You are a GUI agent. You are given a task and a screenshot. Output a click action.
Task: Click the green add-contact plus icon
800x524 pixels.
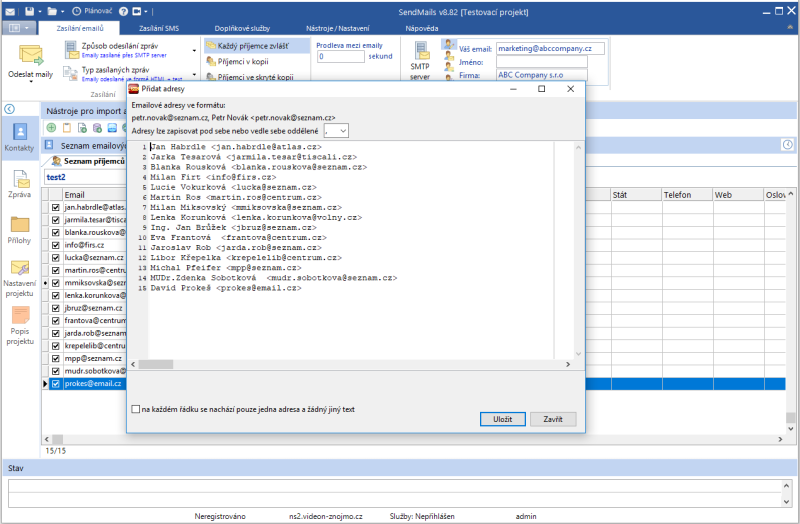(x=51, y=128)
